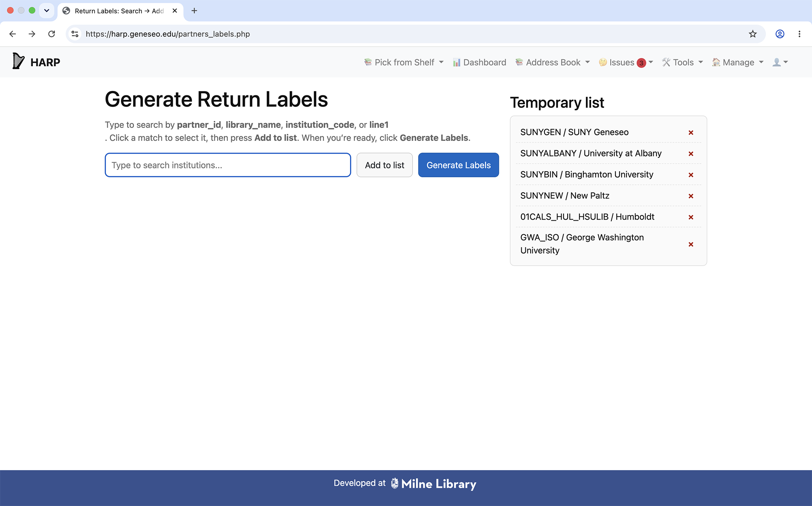This screenshot has width=812, height=506.
Task: Bookmark this page with the star icon
Action: coord(753,34)
